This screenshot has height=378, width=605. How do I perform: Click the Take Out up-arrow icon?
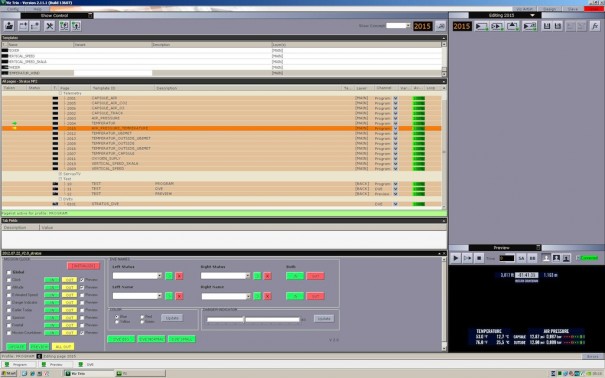[x=513, y=26]
